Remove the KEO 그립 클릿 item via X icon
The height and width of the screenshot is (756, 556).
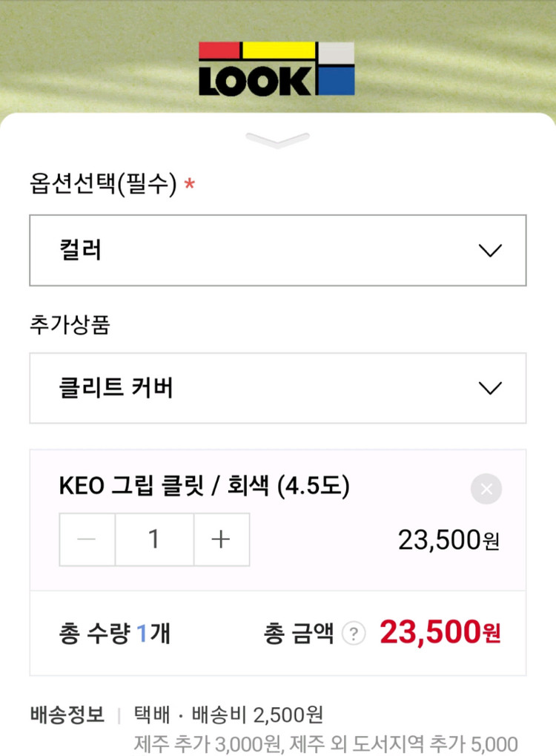(486, 489)
